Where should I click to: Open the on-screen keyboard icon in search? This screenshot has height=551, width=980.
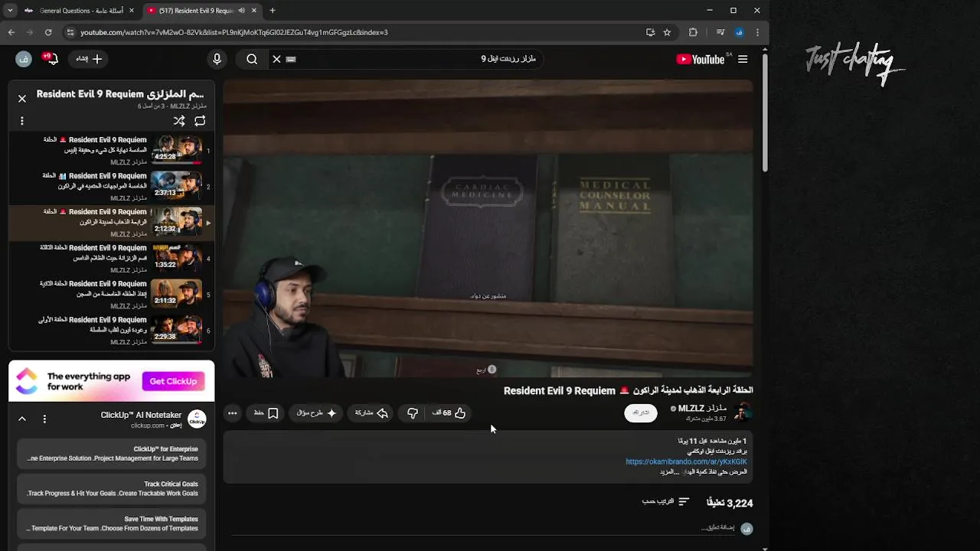(x=291, y=59)
